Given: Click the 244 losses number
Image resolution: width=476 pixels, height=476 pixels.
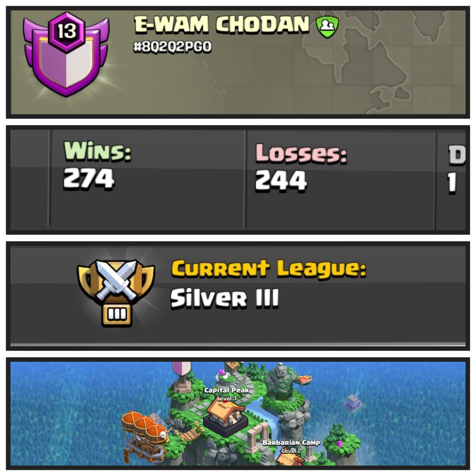Looking at the screenshot, I should (x=281, y=181).
